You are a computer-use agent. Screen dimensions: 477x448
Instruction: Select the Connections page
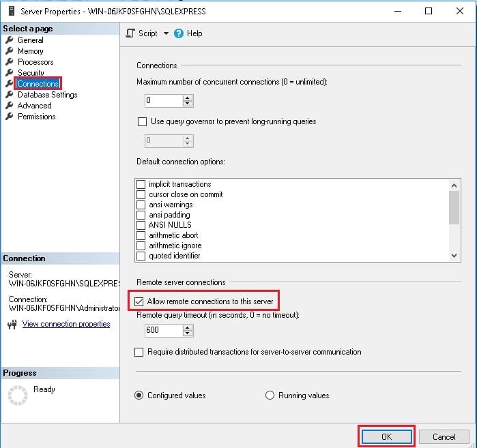38,84
